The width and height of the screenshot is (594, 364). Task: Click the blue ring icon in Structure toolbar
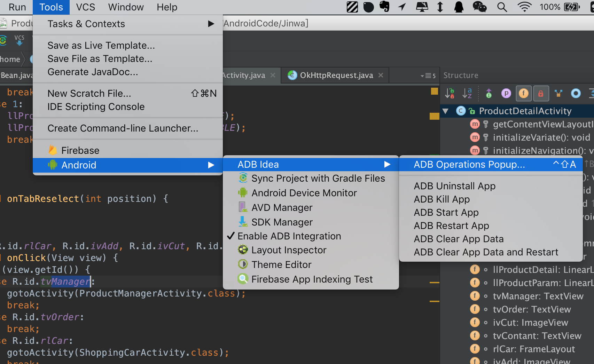click(x=576, y=93)
